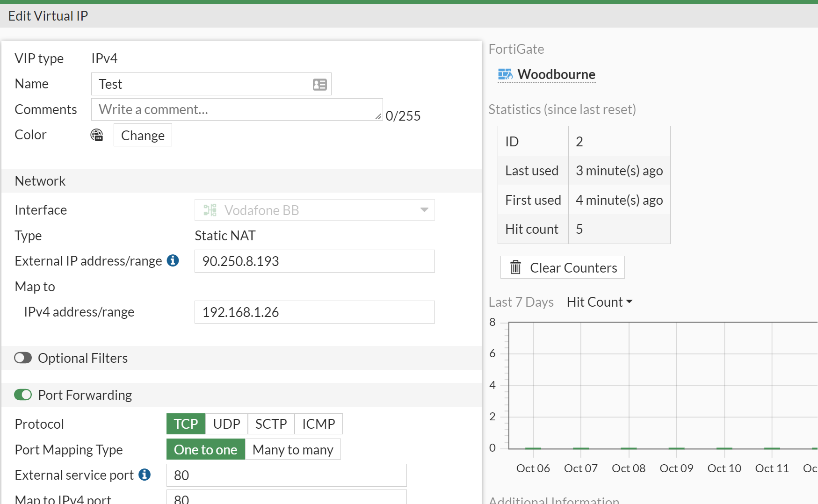
Task: Enable the Optional Filters toggle
Action: tap(23, 358)
